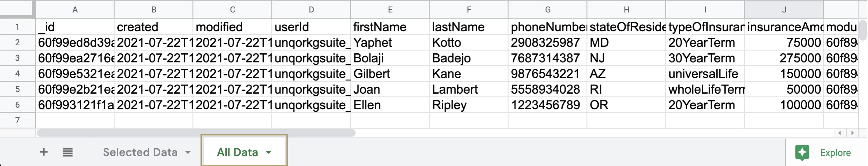
Task: Click the horizontal scrollbar thumb
Action: click(196, 133)
